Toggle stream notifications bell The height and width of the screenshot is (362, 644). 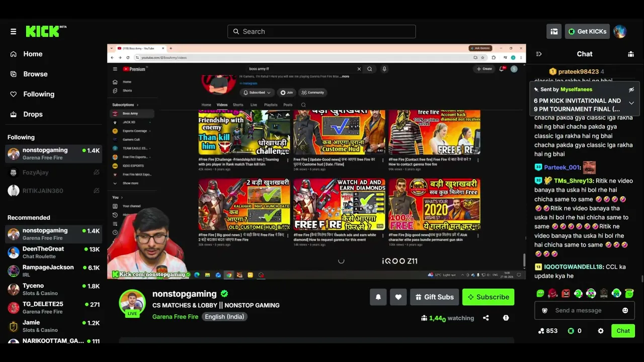click(378, 297)
